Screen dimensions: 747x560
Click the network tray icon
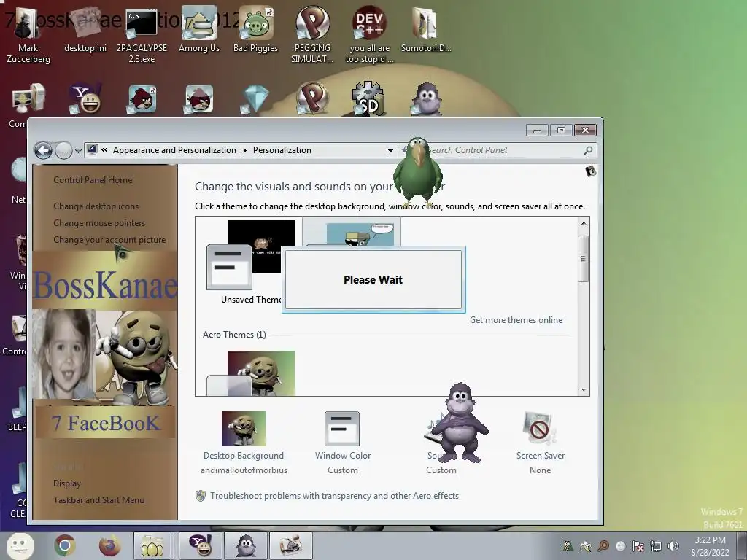pyautogui.click(x=656, y=546)
